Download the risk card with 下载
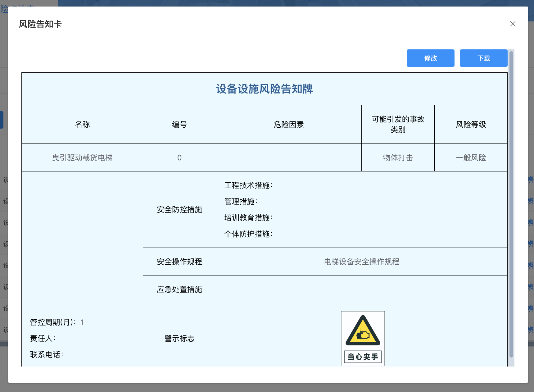534x392 pixels. point(483,58)
